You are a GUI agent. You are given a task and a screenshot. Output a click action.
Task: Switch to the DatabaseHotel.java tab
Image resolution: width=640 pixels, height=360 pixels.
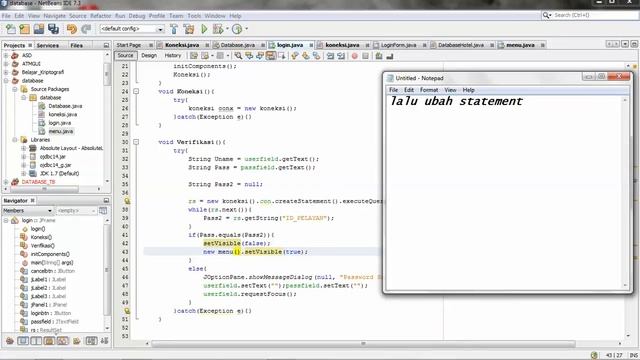tap(460, 45)
